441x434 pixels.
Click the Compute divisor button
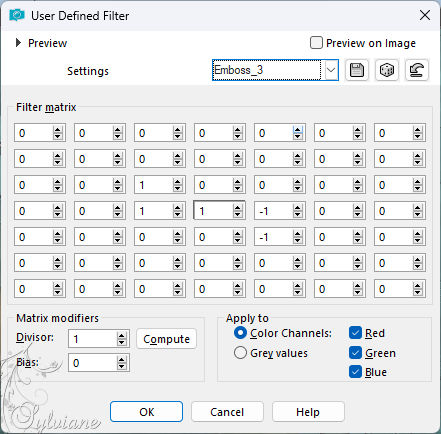pyautogui.click(x=166, y=339)
